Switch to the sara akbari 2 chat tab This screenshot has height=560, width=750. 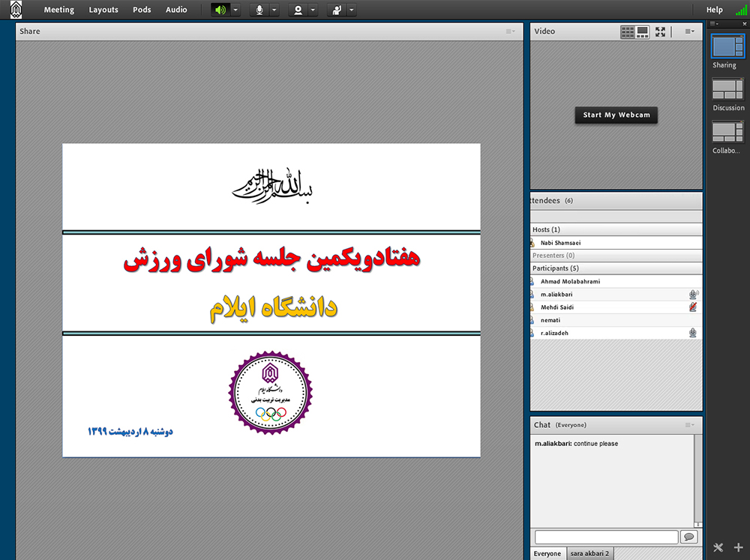pyautogui.click(x=589, y=553)
